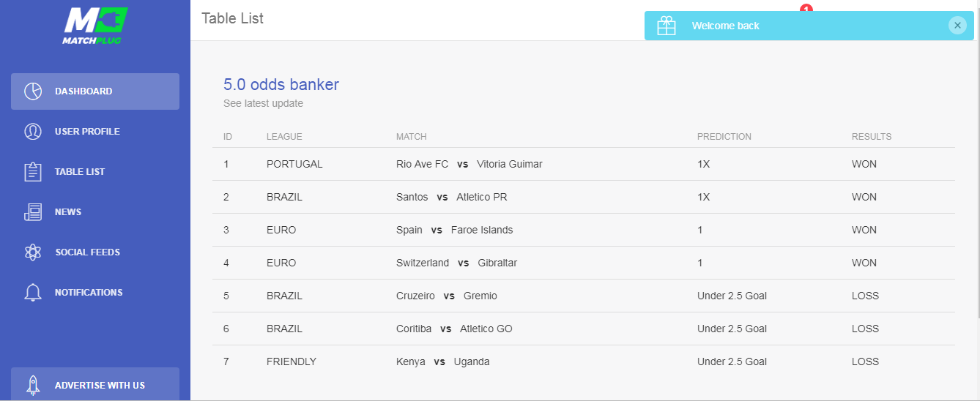Select the Rio Ave FC vs Vitoria Guimar row
The width and height of the screenshot is (980, 401).
pos(584,164)
